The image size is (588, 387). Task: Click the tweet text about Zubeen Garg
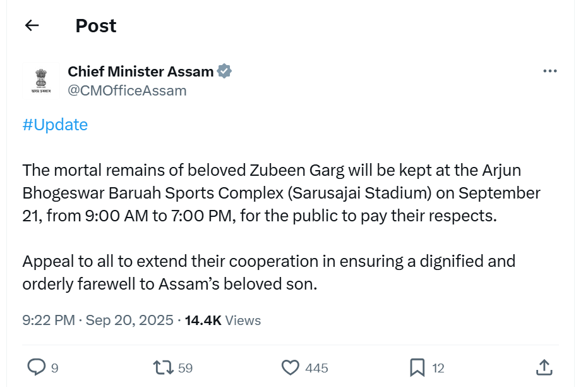[281, 193]
